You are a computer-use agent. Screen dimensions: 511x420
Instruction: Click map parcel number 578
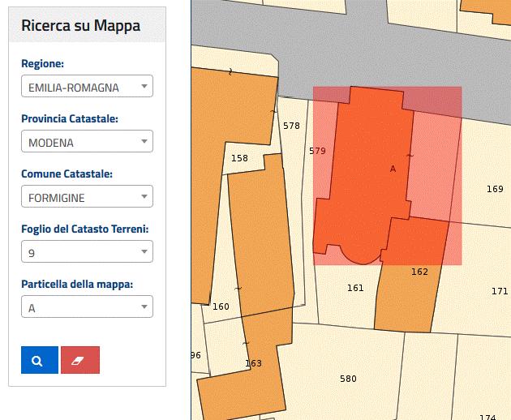pyautogui.click(x=291, y=126)
